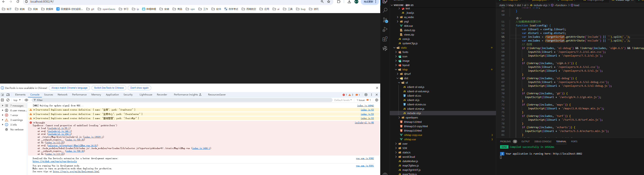The height and width of the screenshot is (175, 644).
Task: Open the vue-devtools GitHub link
Action: pyautogui.click(x=55, y=162)
